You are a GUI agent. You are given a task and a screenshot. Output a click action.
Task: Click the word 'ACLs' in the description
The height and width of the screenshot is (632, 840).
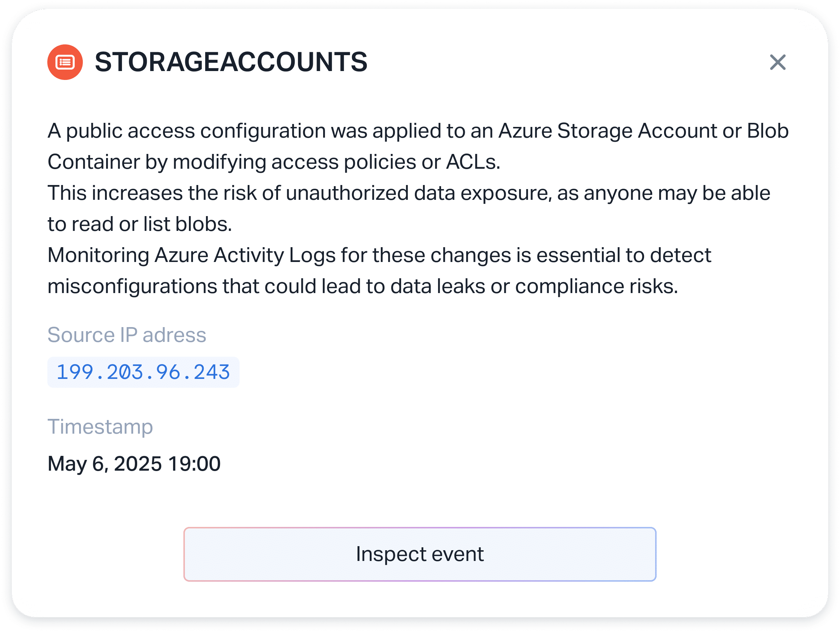pyautogui.click(x=472, y=162)
